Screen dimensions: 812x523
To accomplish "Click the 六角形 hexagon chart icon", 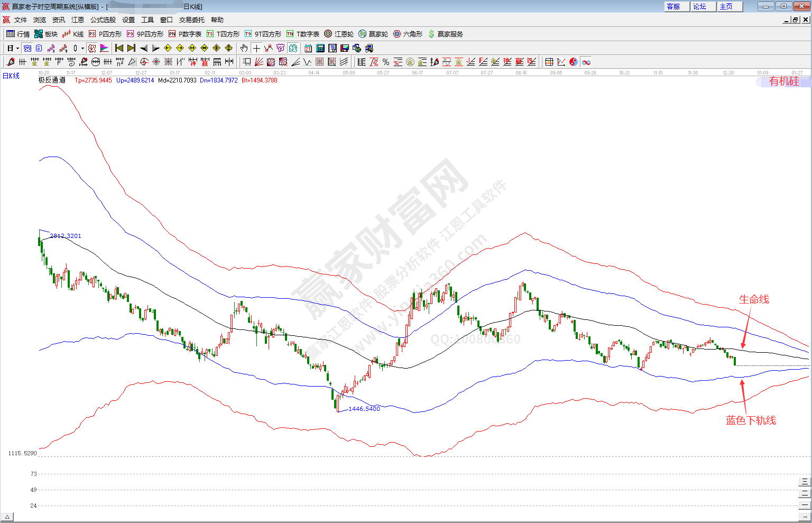I will [408, 34].
